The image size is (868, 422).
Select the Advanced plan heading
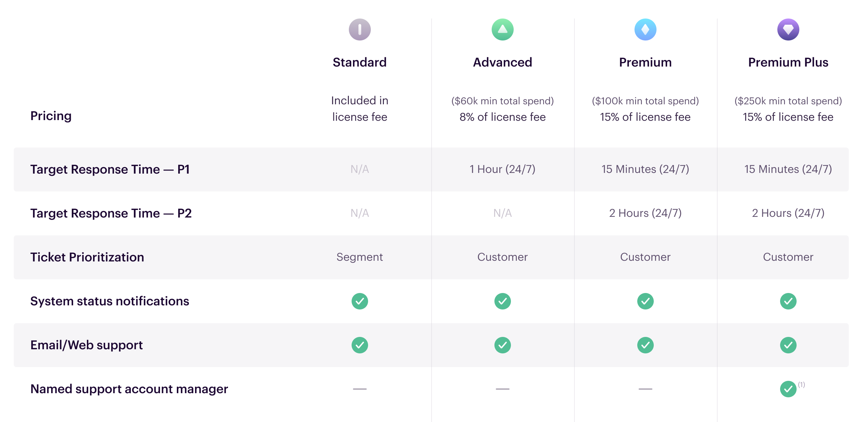click(502, 62)
